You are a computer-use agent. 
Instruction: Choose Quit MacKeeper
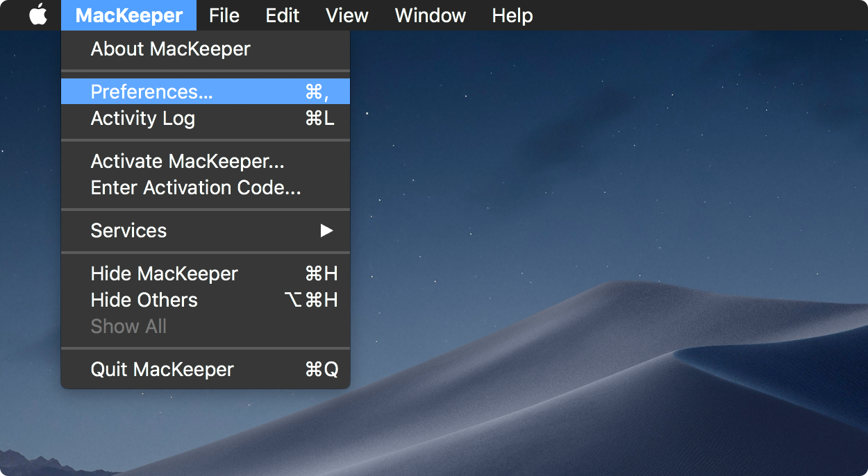(x=206, y=370)
